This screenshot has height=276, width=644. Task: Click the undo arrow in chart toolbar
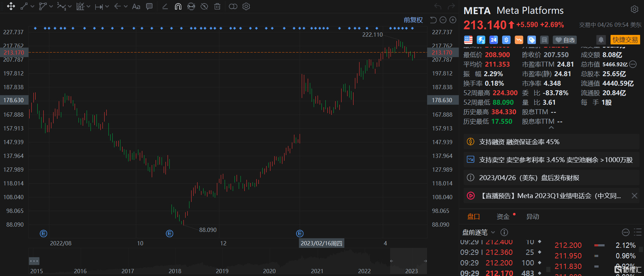(438, 6)
